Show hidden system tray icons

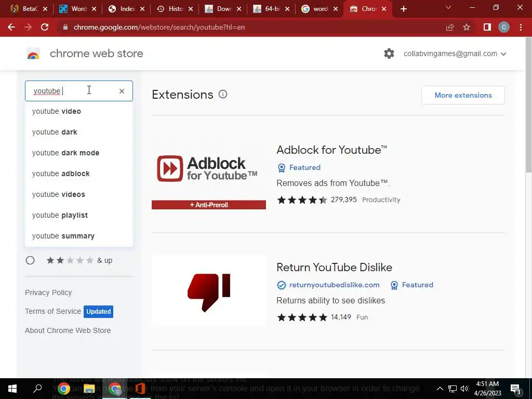pos(440,389)
